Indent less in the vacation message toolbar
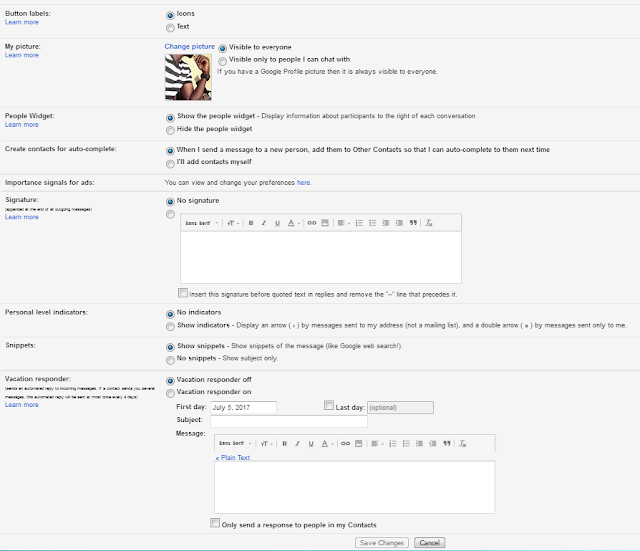The width and height of the screenshot is (640, 551). [419, 444]
